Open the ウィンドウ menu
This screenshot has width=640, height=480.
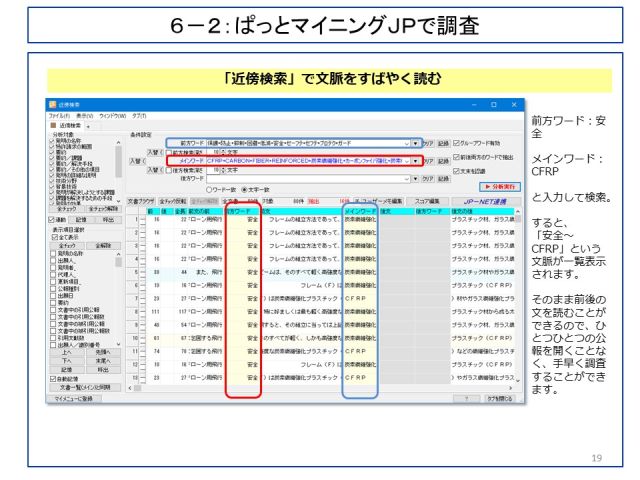pos(113,116)
